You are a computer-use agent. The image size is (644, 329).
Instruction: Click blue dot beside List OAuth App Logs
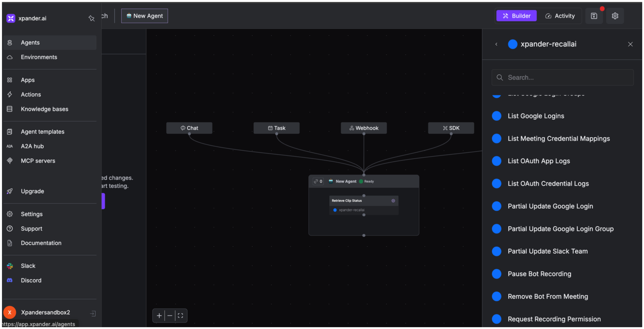tap(497, 161)
